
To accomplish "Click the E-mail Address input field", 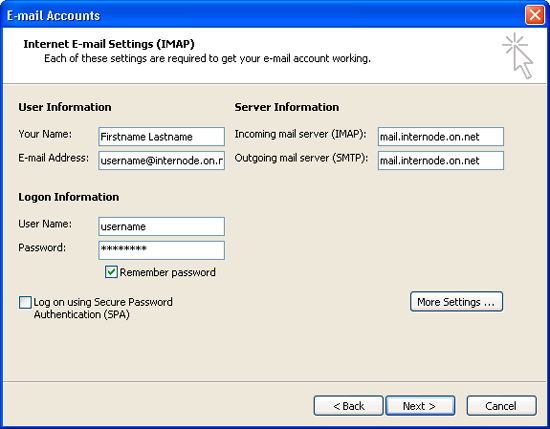I will [161, 160].
